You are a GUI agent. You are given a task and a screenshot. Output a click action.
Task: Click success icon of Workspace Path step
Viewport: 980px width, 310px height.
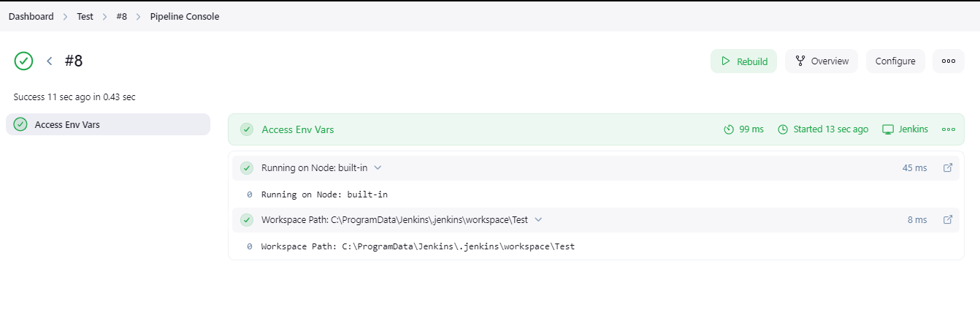point(248,220)
